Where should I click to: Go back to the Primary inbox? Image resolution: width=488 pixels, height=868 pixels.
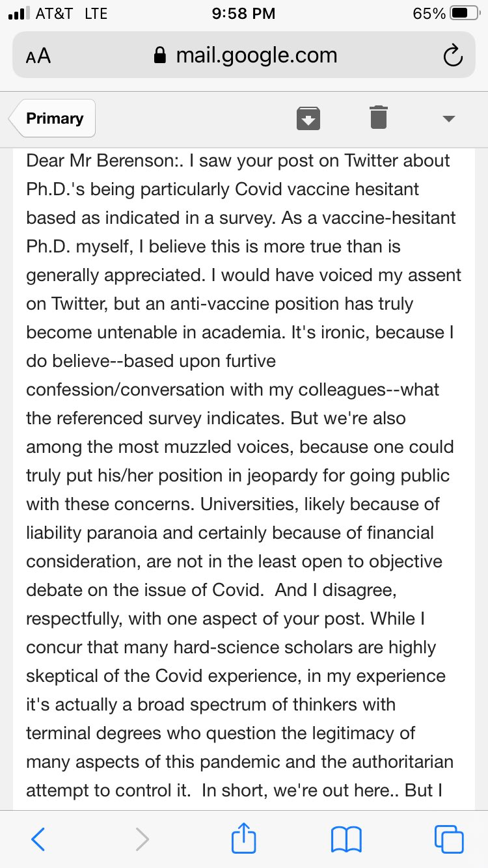53,118
